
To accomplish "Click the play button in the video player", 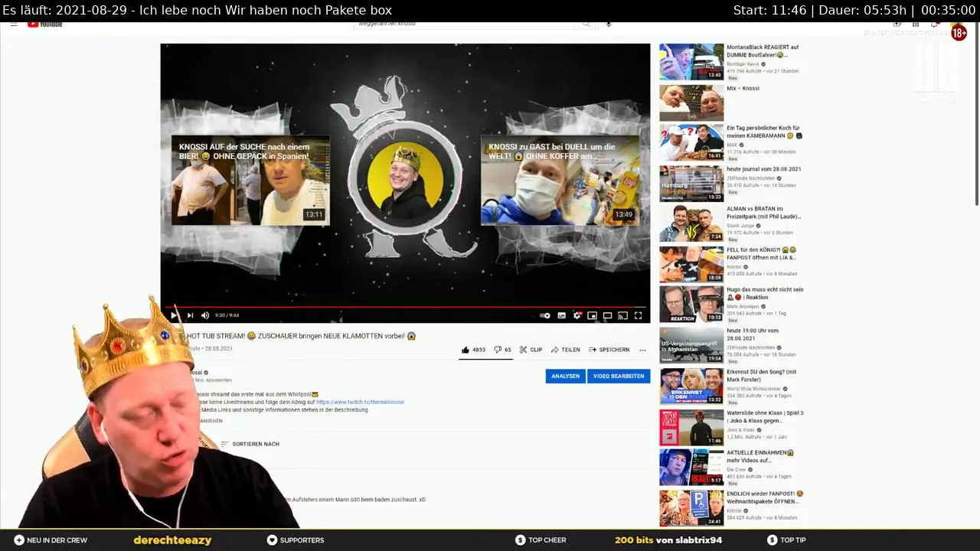I will tap(175, 315).
